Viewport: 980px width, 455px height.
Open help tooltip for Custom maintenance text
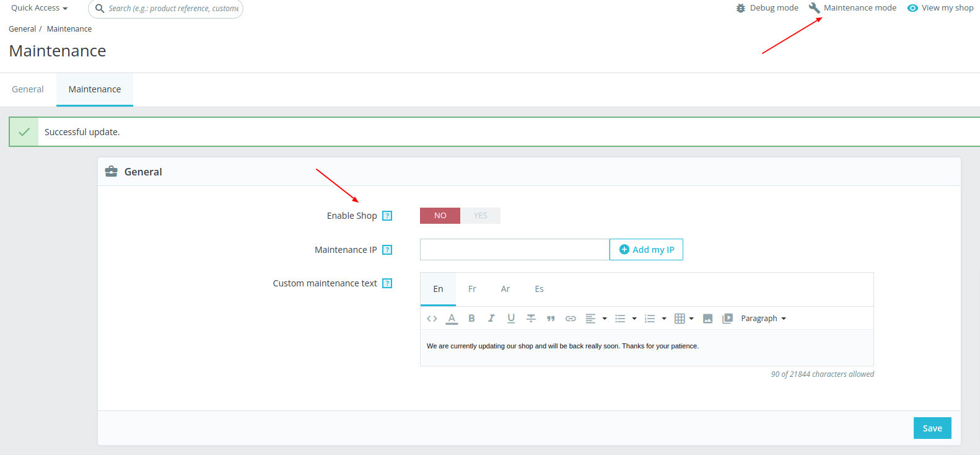pos(387,283)
